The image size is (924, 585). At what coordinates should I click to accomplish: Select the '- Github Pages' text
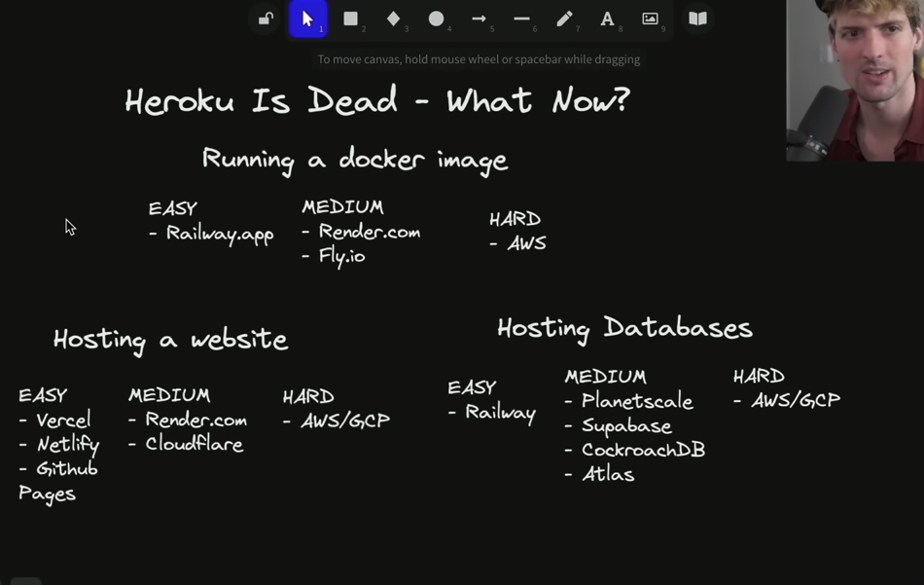tap(57, 481)
